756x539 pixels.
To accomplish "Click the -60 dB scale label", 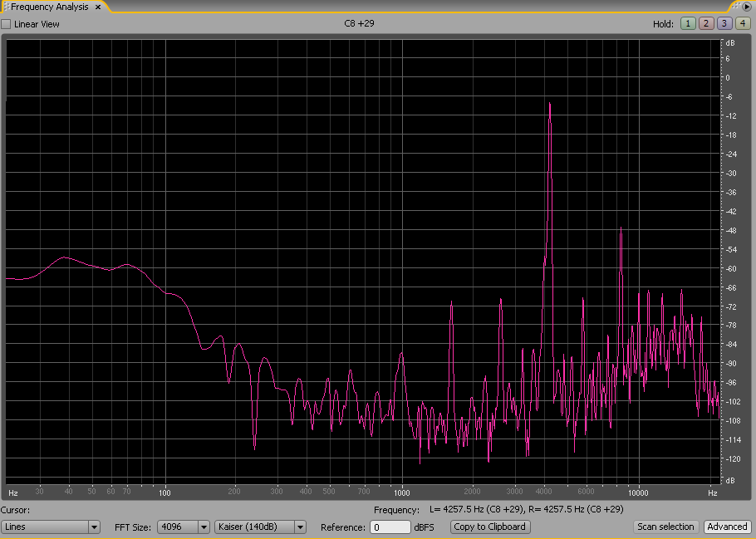I will coord(731,268).
